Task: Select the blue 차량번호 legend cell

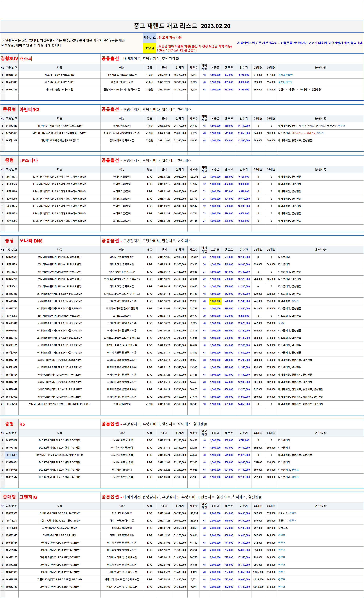Action: pos(149,38)
